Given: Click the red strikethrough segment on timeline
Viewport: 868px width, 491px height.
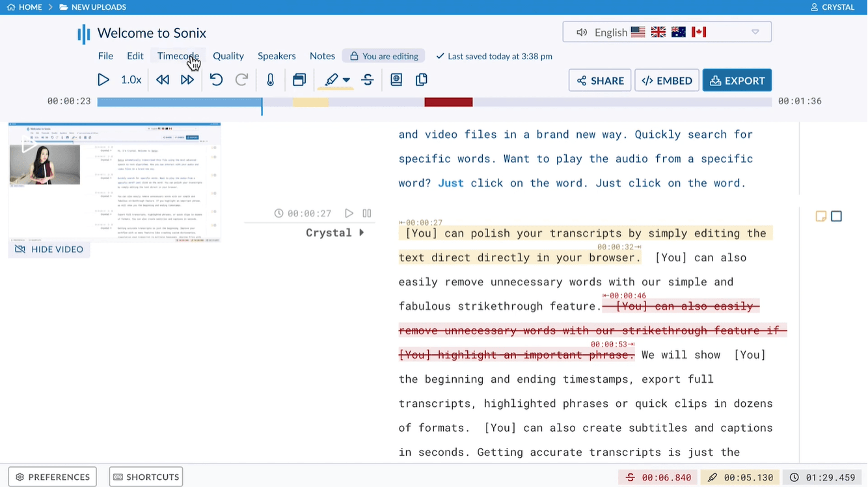Looking at the screenshot, I should (448, 102).
